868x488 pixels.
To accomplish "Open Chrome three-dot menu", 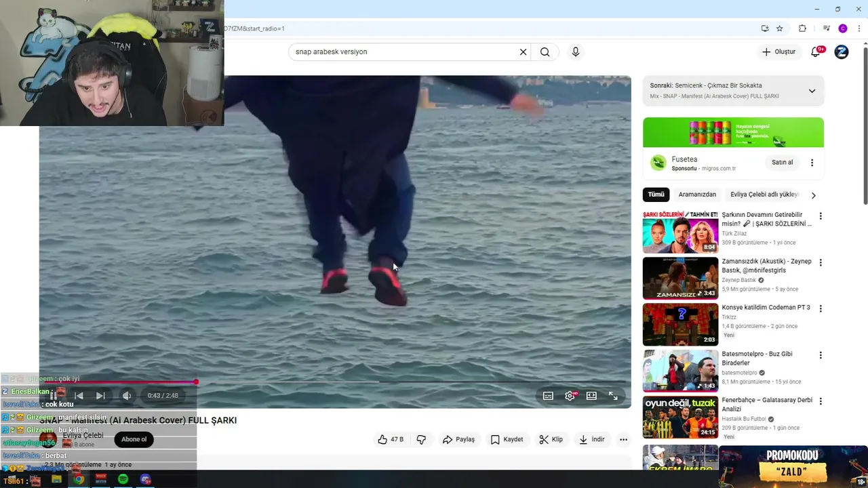I will pyautogui.click(x=859, y=28).
